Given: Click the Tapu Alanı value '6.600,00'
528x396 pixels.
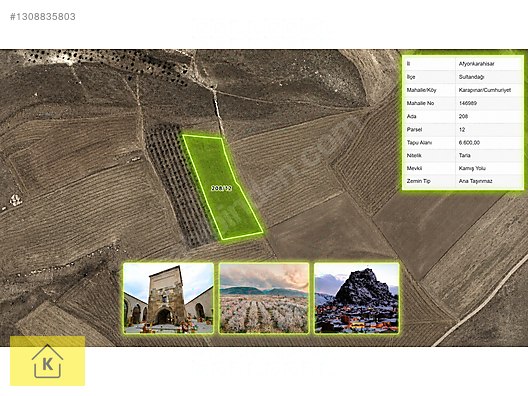Looking at the screenshot, I should pos(469,142).
